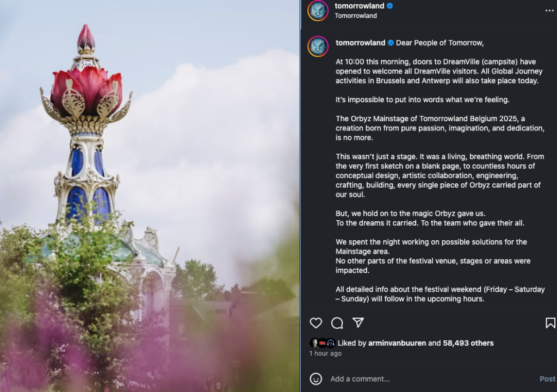
Task: Open tomorrowland username link in header
Action: tap(359, 5)
